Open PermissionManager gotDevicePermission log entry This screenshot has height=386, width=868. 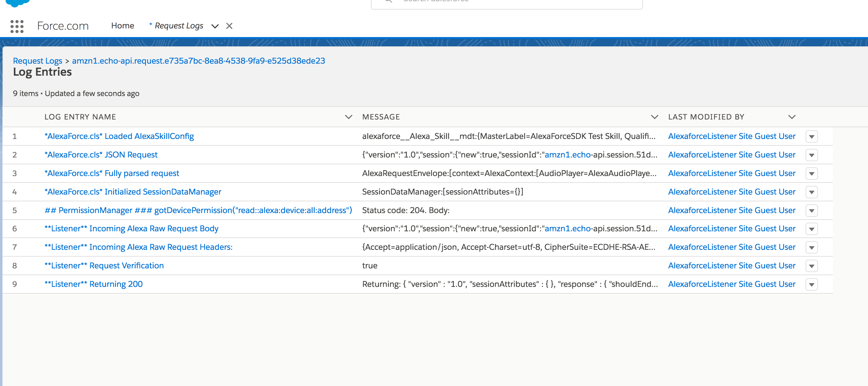[x=198, y=210]
